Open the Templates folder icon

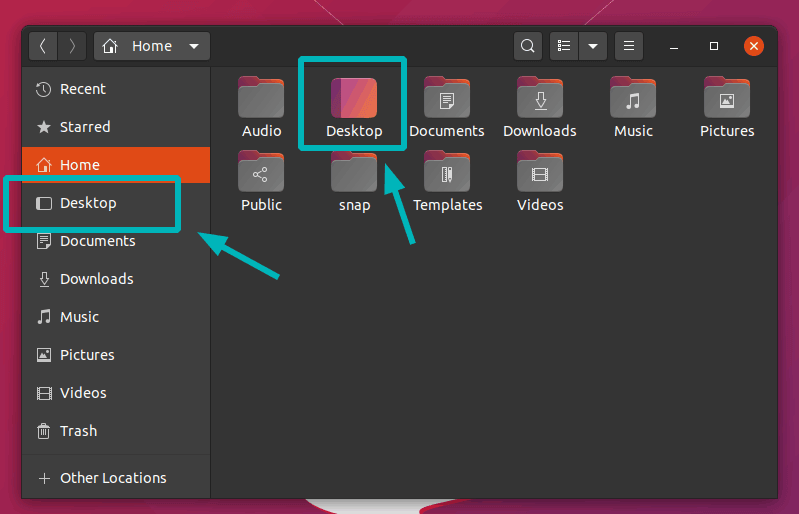(x=447, y=173)
